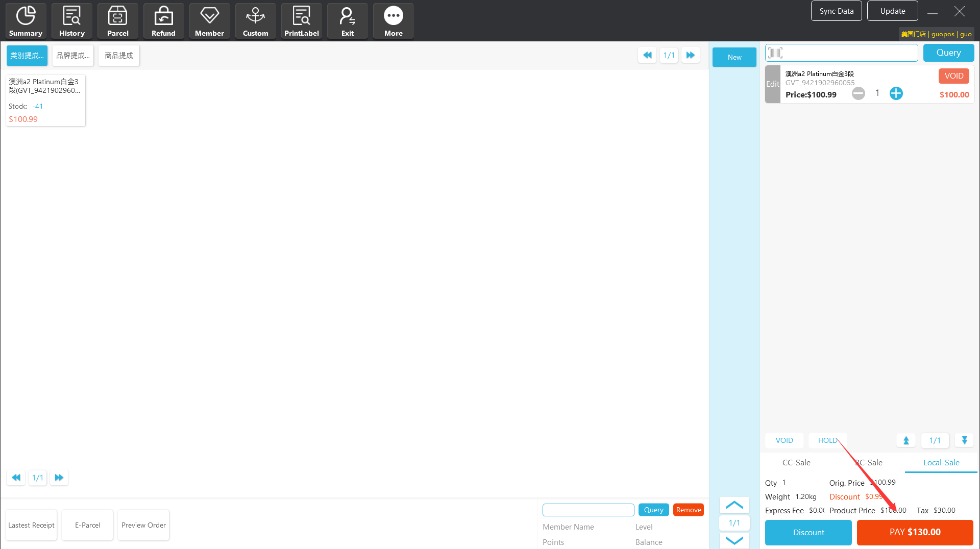Open order History
Image resolution: width=980 pixels, height=549 pixels.
point(71,21)
